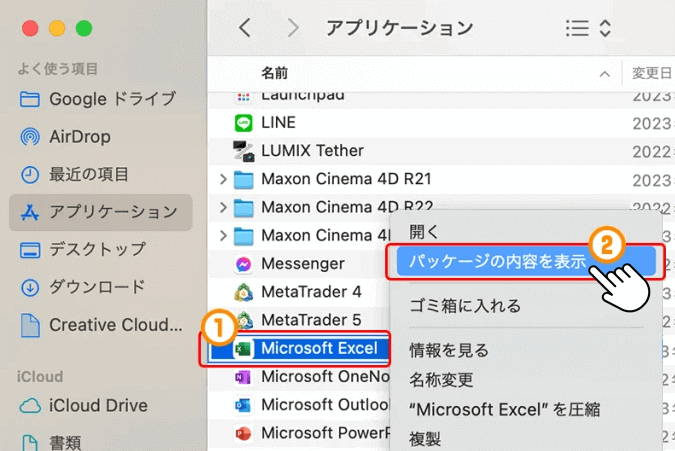675x451 pixels.
Task: Click the Maxon Cinema 4D R21 folder icon
Action: (244, 179)
